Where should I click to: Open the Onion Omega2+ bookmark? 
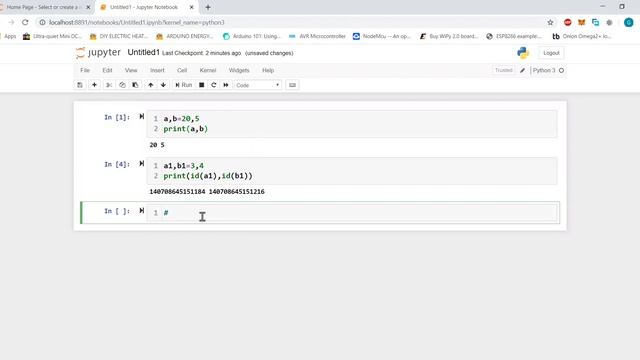click(582, 36)
